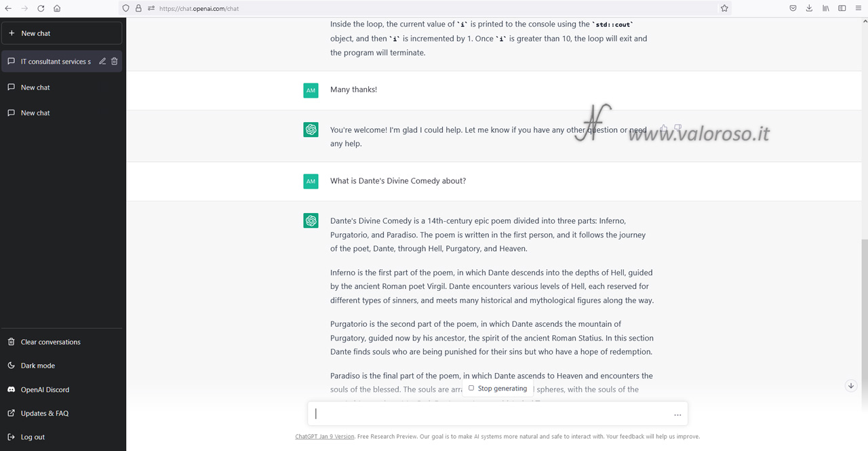
Task: Click Clear conversations
Action: (50, 342)
